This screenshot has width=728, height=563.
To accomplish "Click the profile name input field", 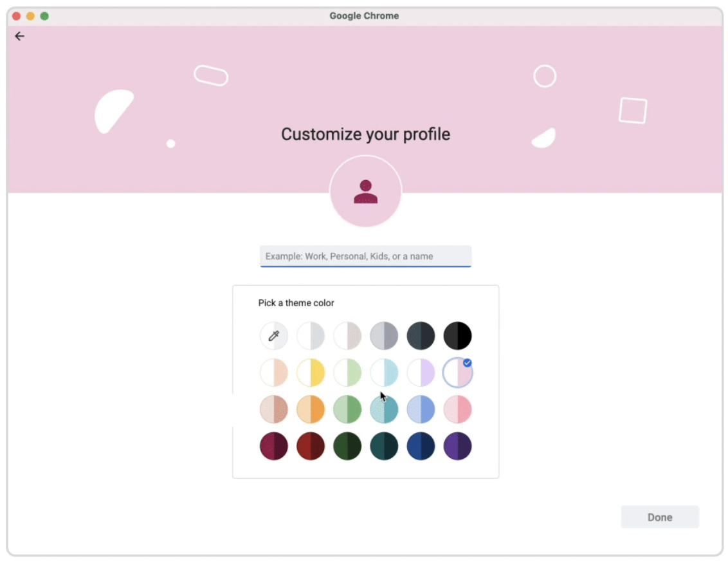I will point(365,255).
